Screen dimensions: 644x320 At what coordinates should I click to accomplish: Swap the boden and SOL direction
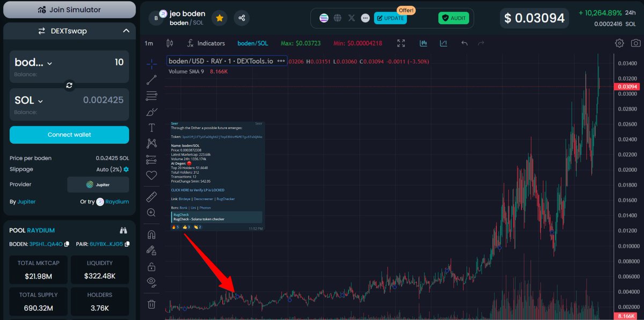[x=69, y=85]
